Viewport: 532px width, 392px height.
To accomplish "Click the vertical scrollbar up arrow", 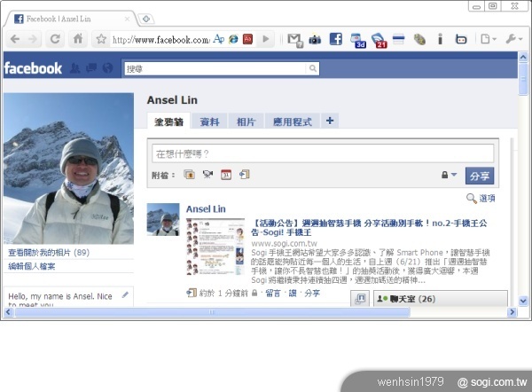I will pos(523,57).
